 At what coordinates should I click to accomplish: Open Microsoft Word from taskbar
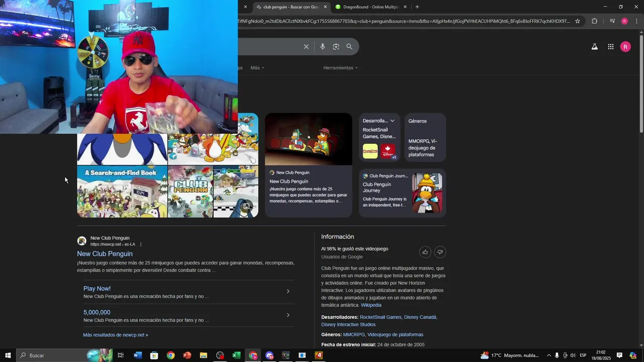(x=137, y=355)
